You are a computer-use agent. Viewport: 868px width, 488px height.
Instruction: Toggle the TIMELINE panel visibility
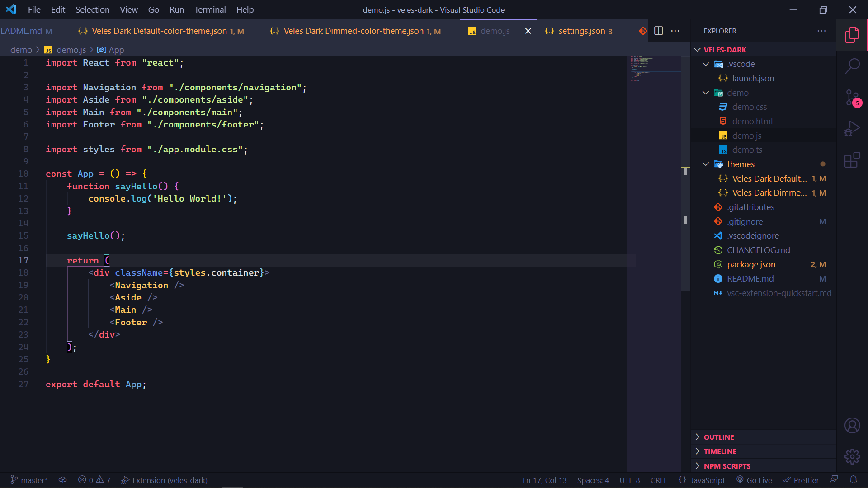click(x=720, y=451)
